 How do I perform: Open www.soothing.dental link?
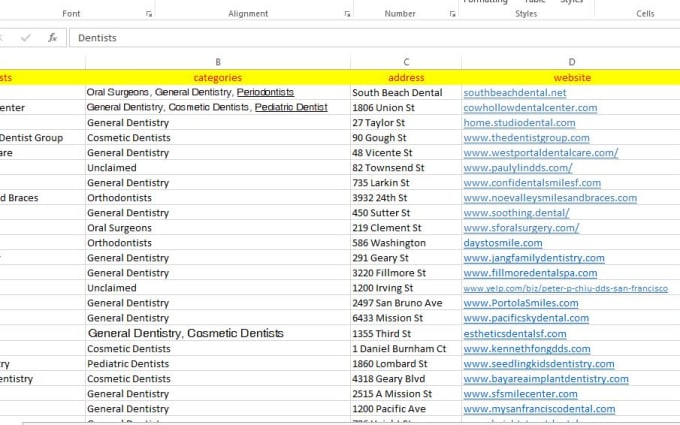coord(516,213)
